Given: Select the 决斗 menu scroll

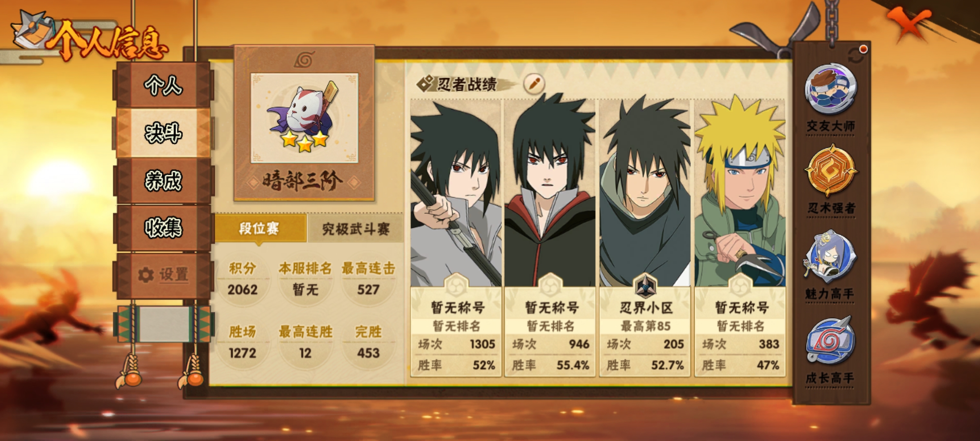Looking at the screenshot, I should coord(163,133).
